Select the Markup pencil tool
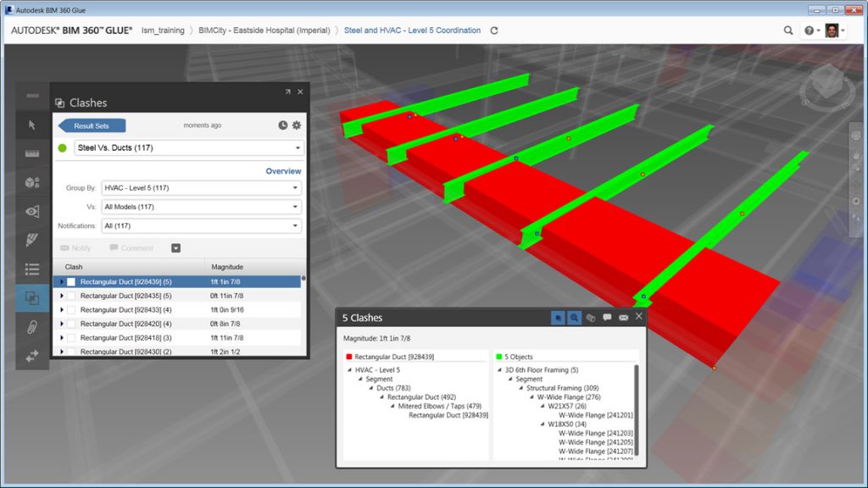 coord(32,241)
